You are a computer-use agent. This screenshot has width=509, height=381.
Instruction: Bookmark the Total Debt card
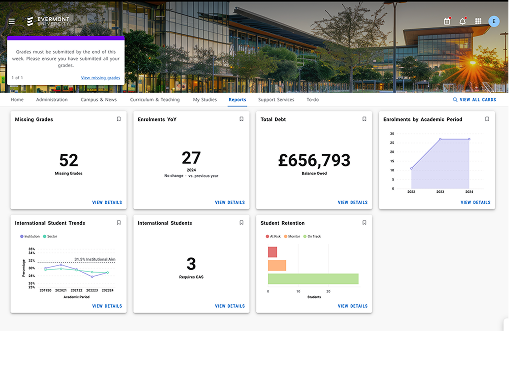coord(364,119)
